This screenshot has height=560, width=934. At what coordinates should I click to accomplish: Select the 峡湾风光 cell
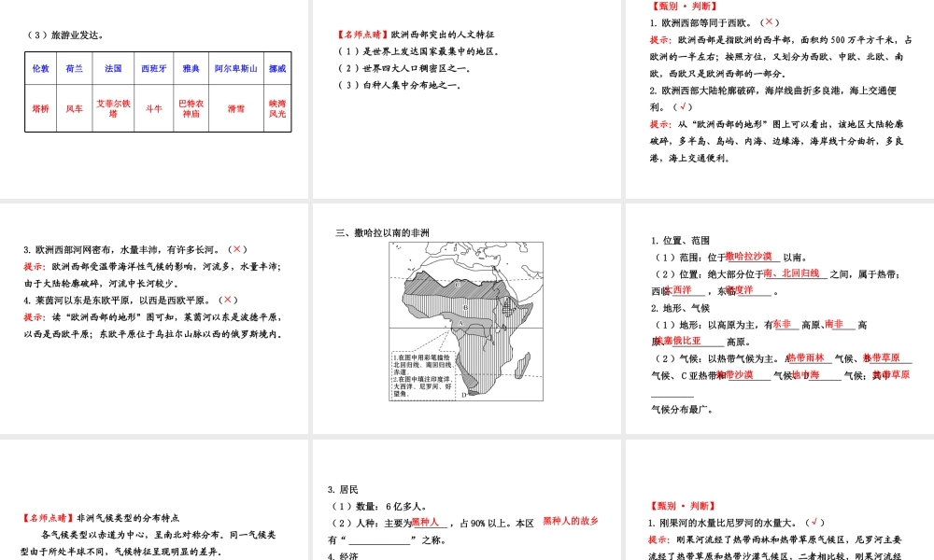tap(277, 108)
